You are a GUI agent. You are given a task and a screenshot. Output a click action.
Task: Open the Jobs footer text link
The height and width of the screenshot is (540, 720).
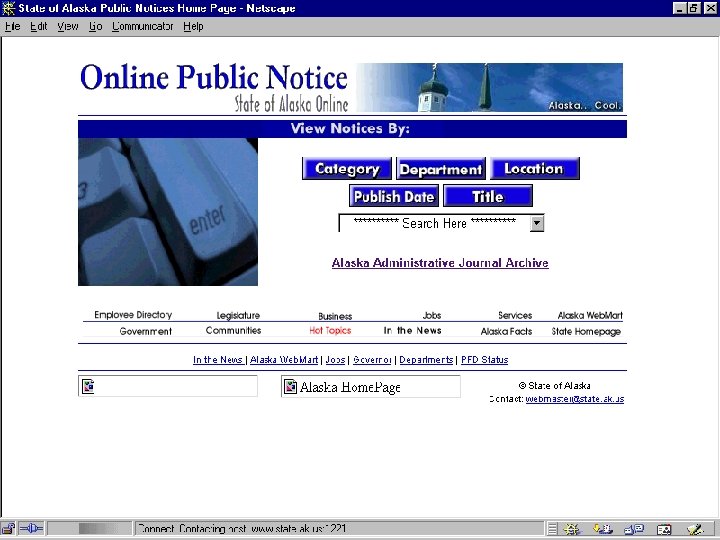335,360
